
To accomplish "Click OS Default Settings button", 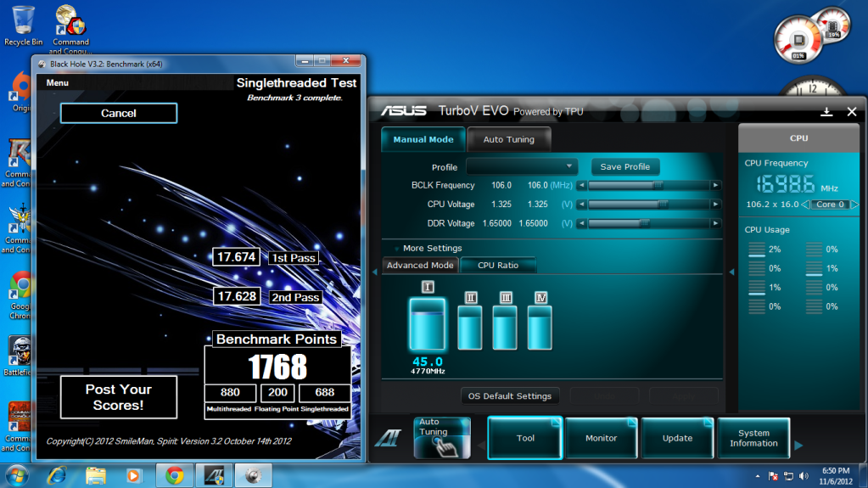I will (510, 396).
